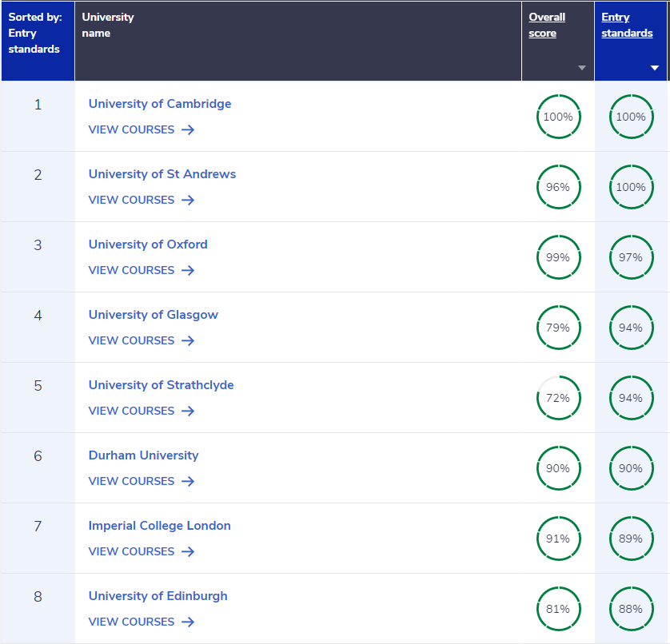Click rank number 8 cell
Viewport: 670px width, 644px height.
(38, 609)
